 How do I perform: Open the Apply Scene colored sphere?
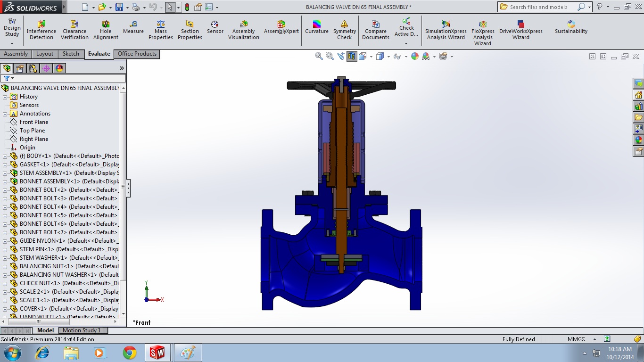pos(414,56)
